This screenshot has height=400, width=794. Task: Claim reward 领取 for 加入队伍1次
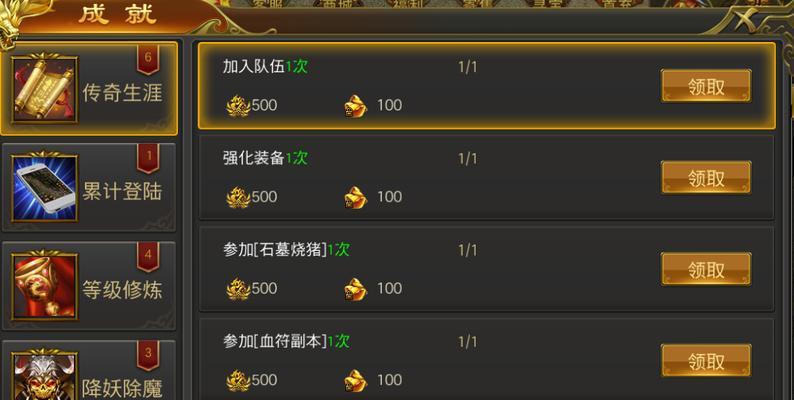click(x=706, y=86)
